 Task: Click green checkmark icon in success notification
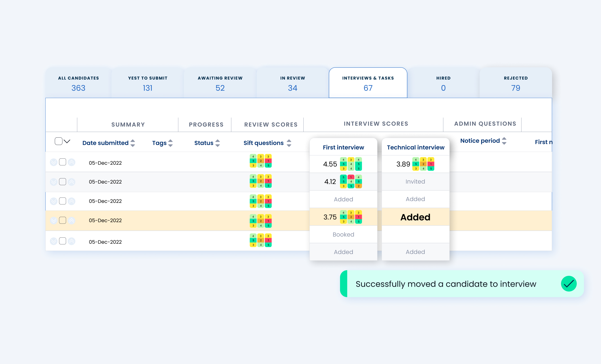(569, 284)
